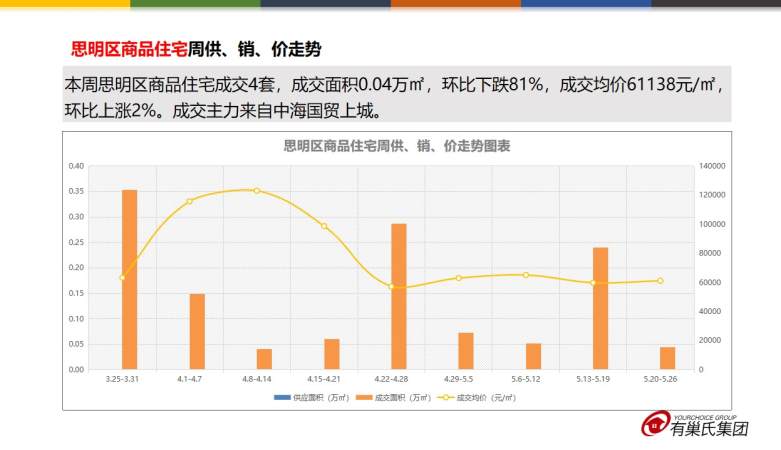Click the x-axis label 4.1-4.7

tap(189, 379)
